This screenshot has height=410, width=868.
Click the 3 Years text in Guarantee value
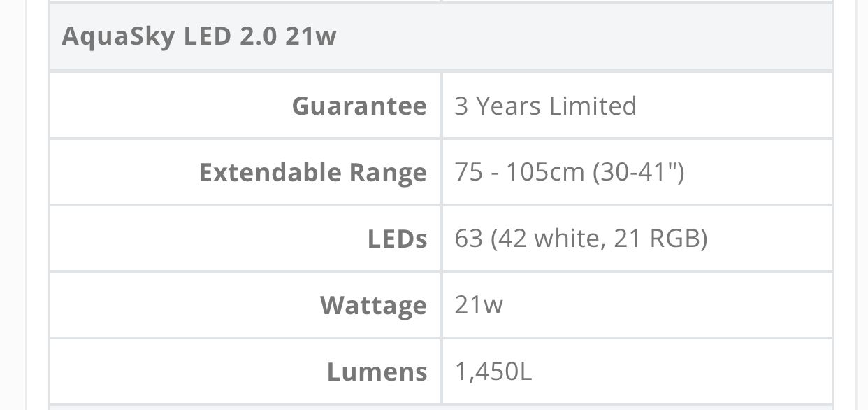498,106
